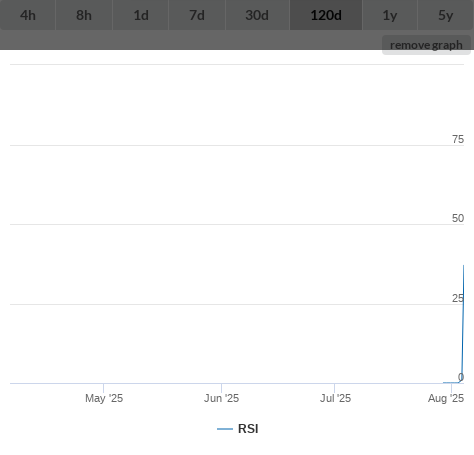Viewport: 474px width, 455px height.
Task: Choose the 30d time range
Action: coord(257,15)
